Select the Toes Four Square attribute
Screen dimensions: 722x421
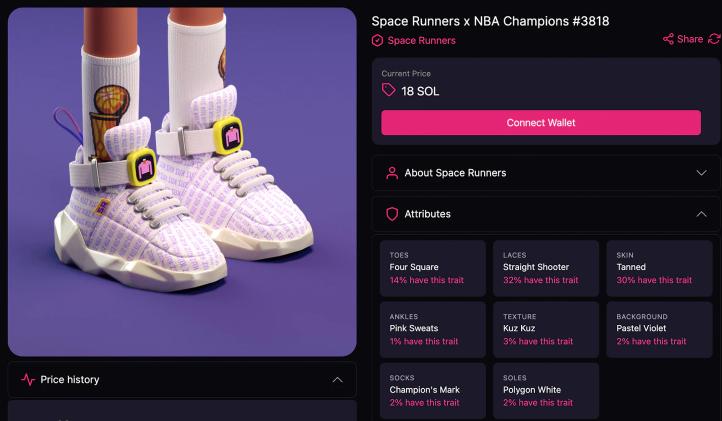pos(432,268)
